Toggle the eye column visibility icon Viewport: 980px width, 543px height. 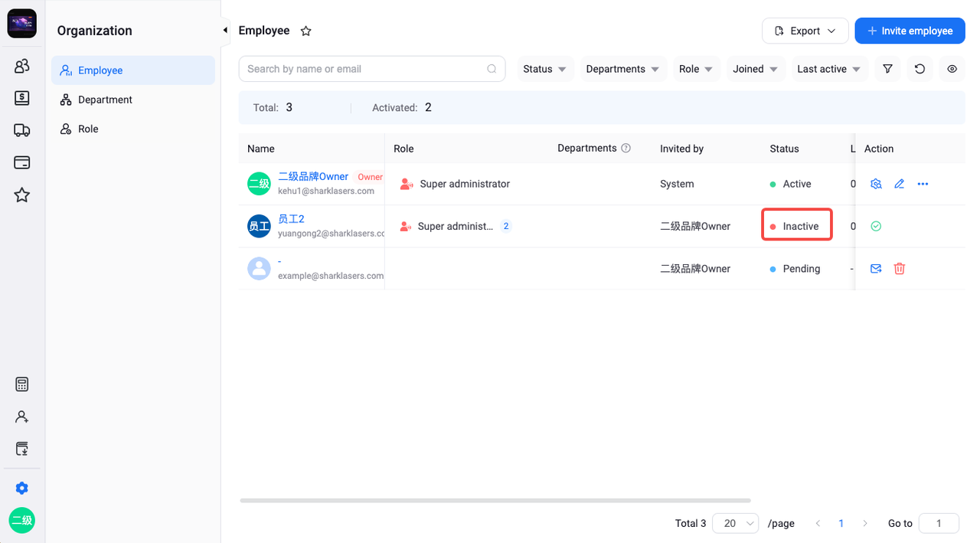pos(952,69)
